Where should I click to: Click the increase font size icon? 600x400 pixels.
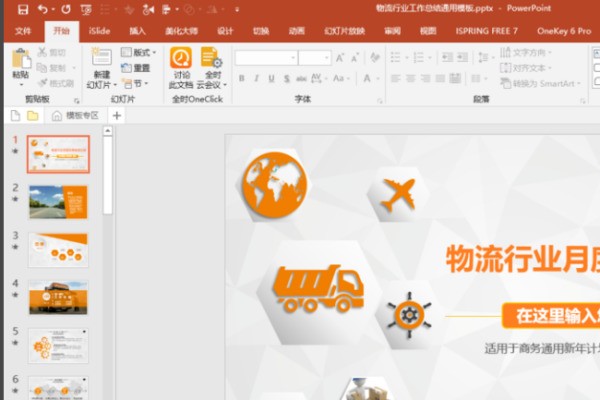pos(341,58)
